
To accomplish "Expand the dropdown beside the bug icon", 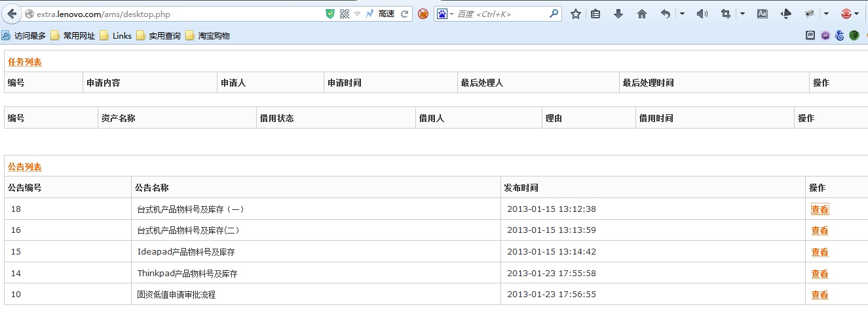I will pos(826,14).
